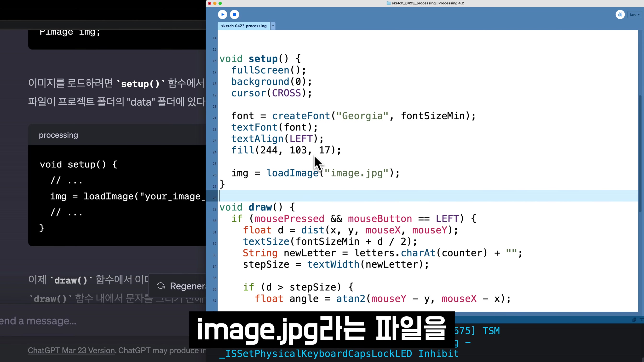Screen dimensions: 644x362
Task: Click the atan2 call on line 37
Action: 420,299
